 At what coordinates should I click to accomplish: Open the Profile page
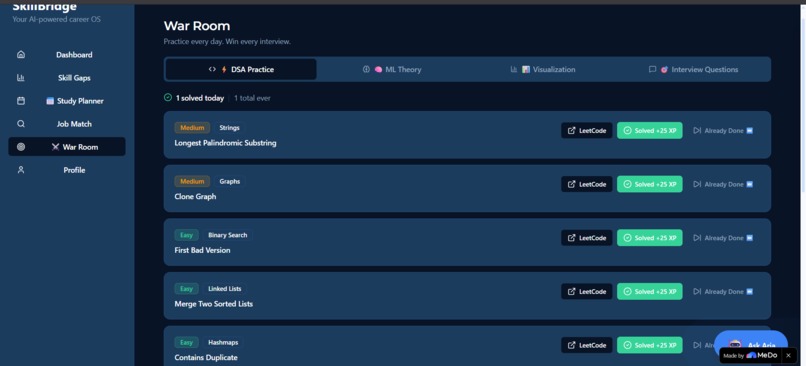point(67,170)
